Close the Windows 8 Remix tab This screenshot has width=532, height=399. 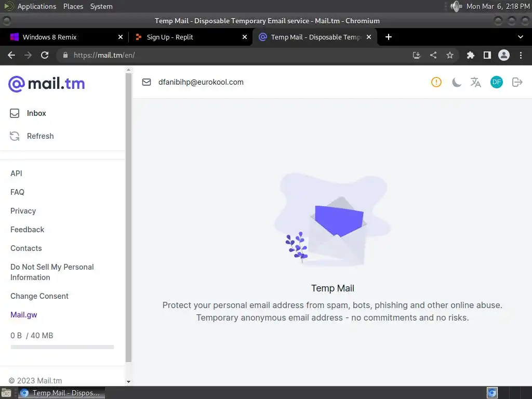click(121, 37)
